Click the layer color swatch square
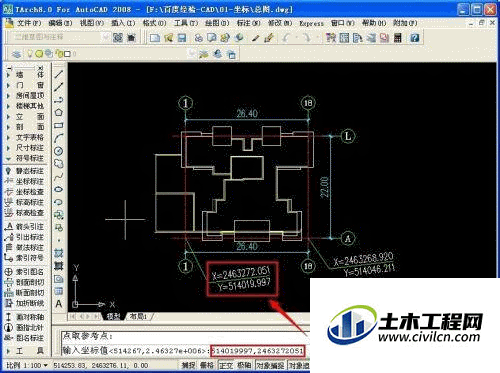 point(67,54)
